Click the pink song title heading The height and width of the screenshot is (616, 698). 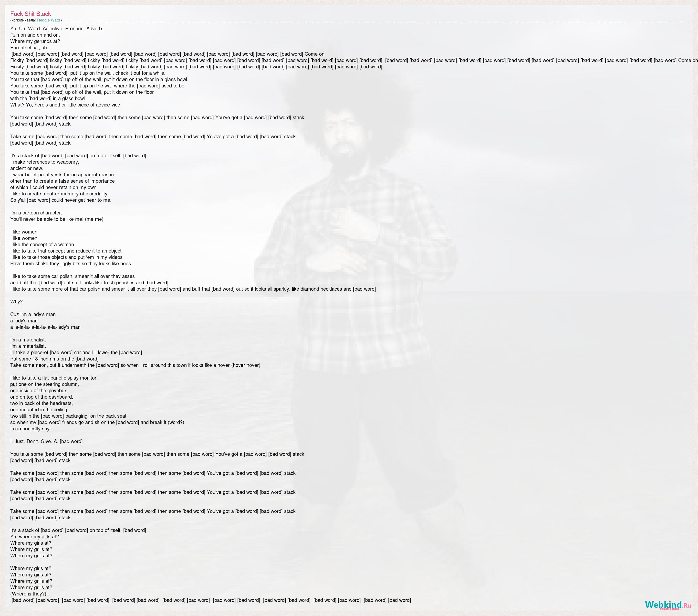pyautogui.click(x=30, y=14)
